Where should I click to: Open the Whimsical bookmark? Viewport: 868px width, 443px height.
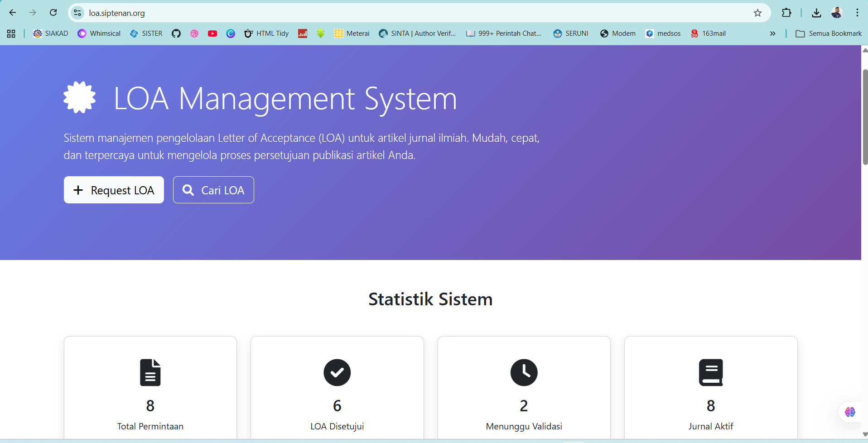point(99,33)
